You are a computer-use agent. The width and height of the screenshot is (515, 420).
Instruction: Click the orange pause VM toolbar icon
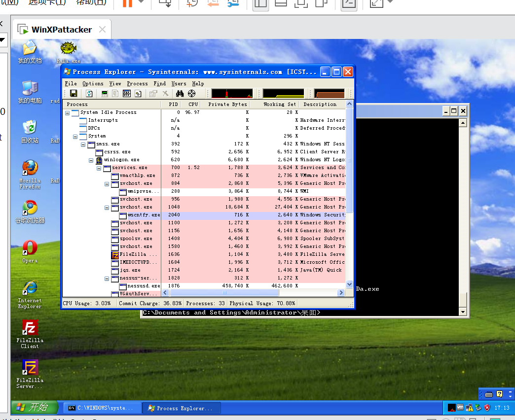click(127, 3)
